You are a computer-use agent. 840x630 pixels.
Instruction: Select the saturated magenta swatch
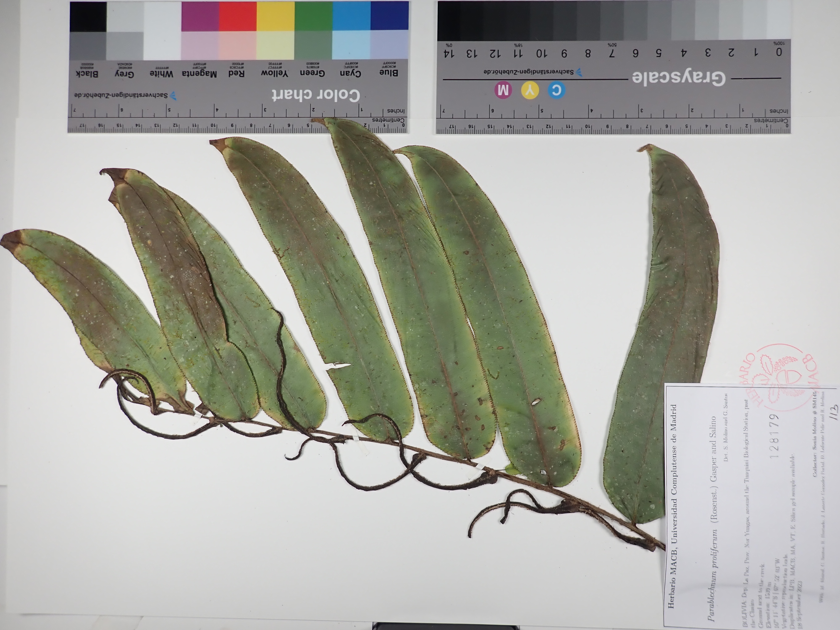200,17
